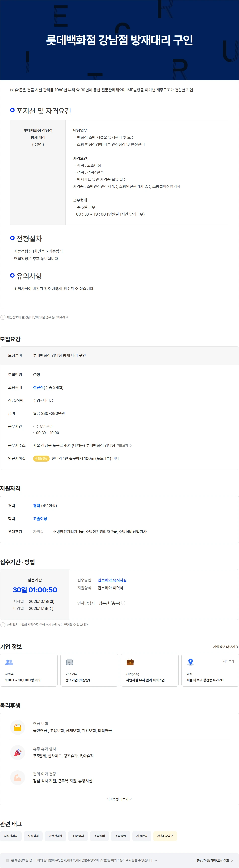Screen dimensions: 239x868
Task: Open 기업정보 더보기 link
Action: [226, 647]
